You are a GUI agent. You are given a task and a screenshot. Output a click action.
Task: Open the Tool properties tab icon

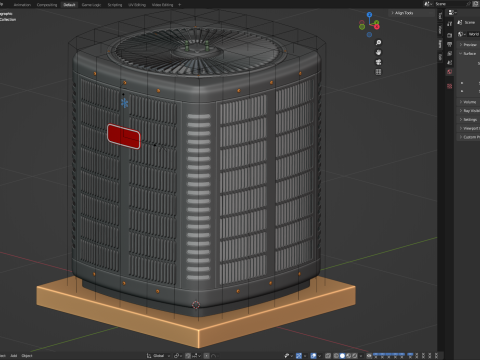(449, 23)
